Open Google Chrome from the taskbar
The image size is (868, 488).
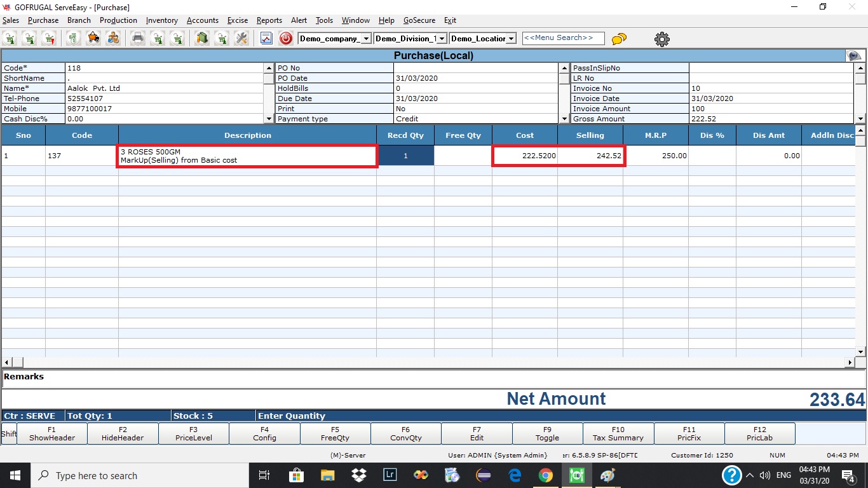click(x=546, y=475)
